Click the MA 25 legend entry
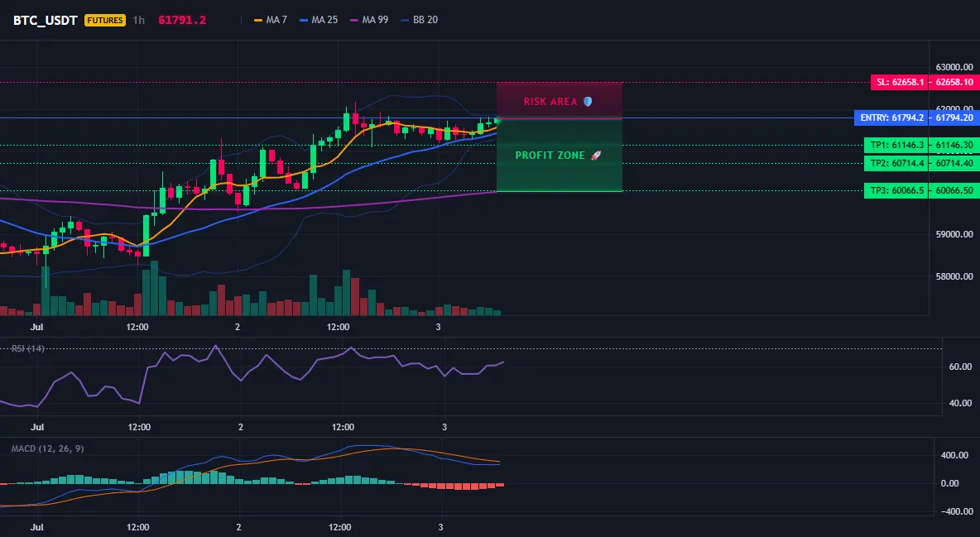 pos(319,20)
